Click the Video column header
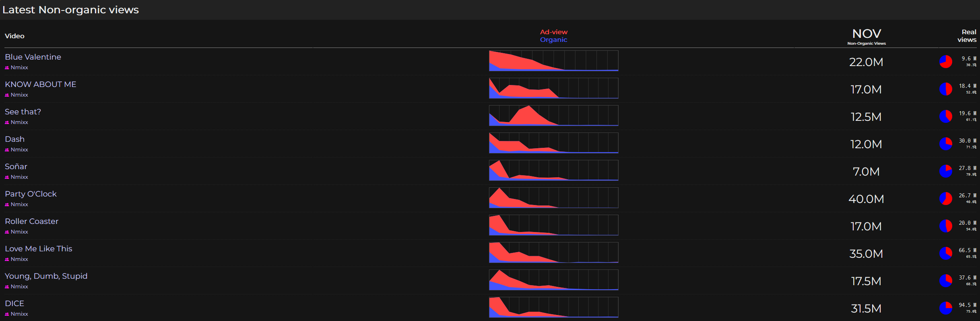980x321 pixels. pos(14,36)
